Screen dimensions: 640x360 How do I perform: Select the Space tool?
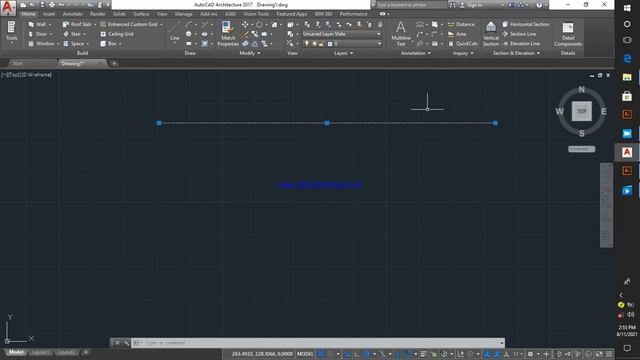point(73,43)
